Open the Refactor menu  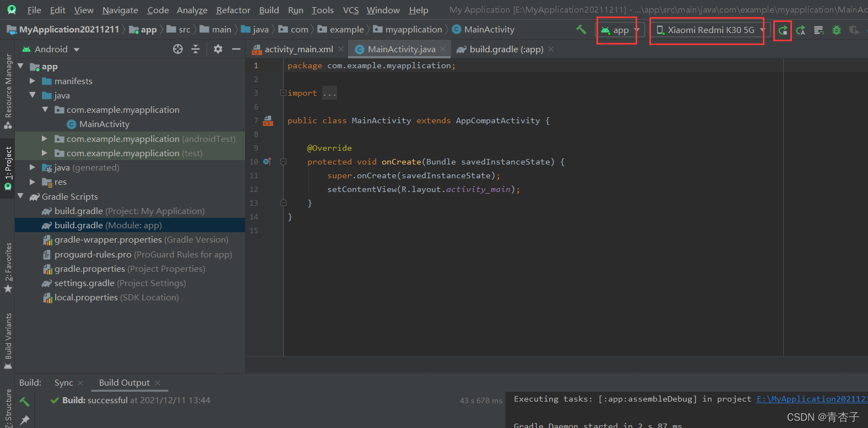pyautogui.click(x=233, y=10)
